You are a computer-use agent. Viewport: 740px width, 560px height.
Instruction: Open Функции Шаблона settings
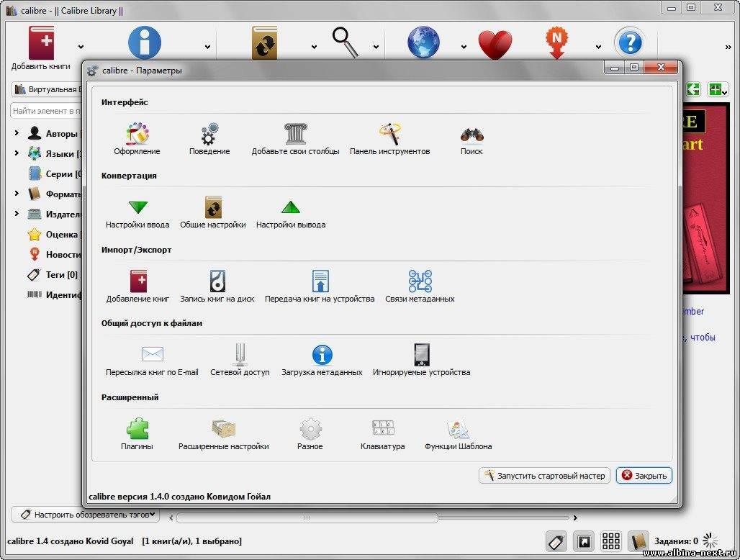[459, 434]
